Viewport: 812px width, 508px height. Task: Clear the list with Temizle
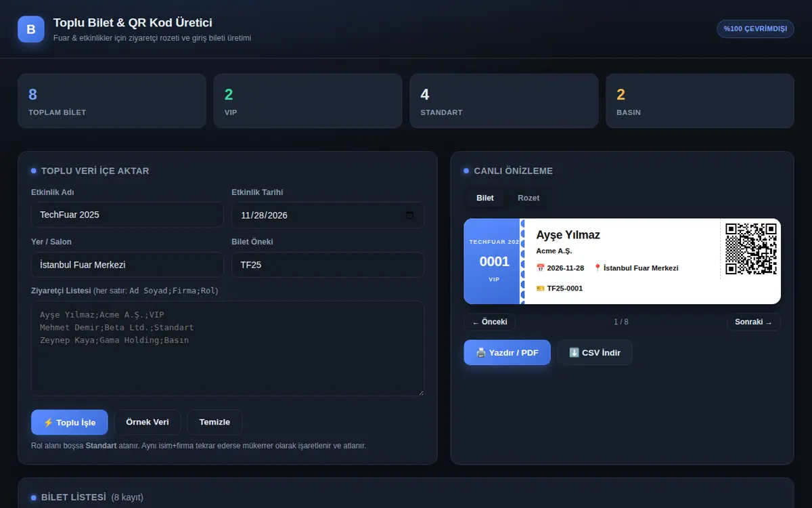pyautogui.click(x=215, y=422)
